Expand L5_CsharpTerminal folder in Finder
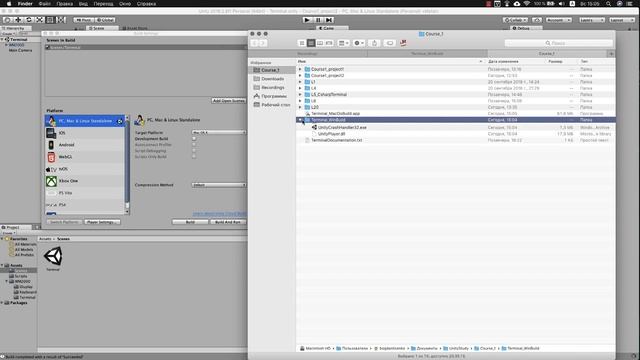 tap(300, 94)
